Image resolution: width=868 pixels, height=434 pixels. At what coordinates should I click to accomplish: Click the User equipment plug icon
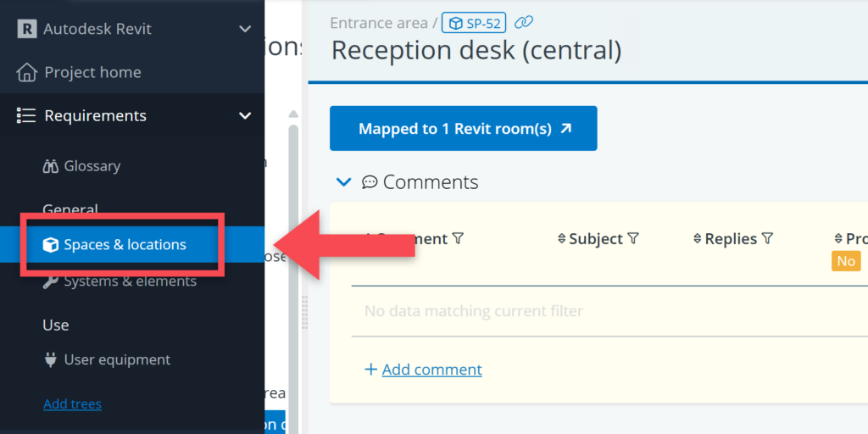coord(50,359)
